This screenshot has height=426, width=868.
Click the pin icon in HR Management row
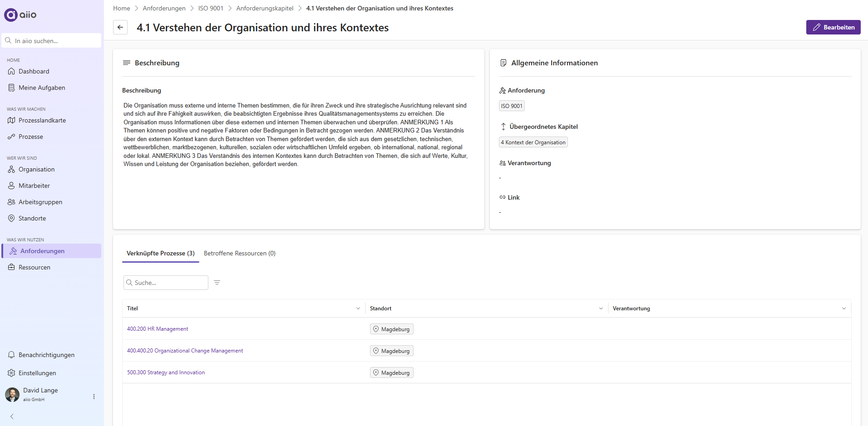pos(376,329)
